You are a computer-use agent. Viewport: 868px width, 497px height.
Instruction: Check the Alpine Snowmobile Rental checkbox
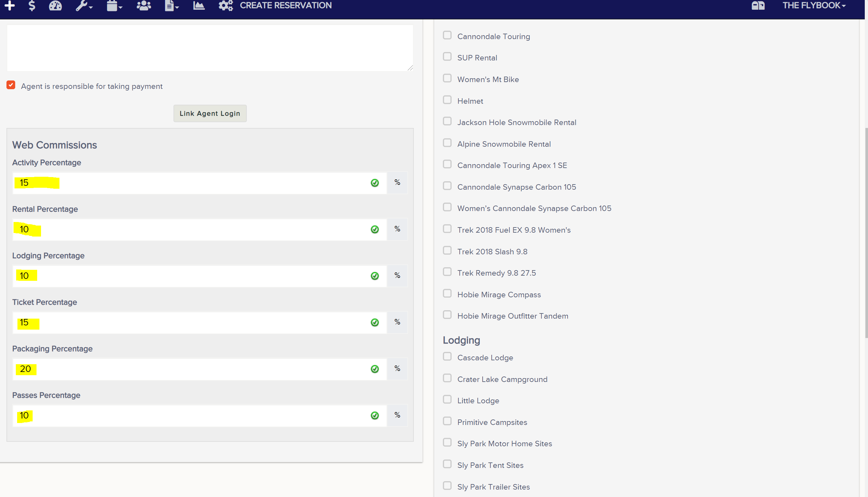447,143
